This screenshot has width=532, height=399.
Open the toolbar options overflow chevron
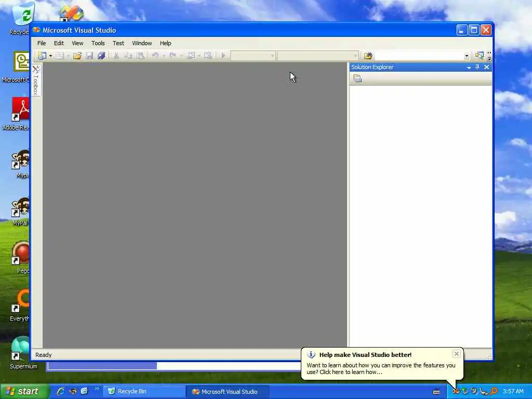[489, 56]
